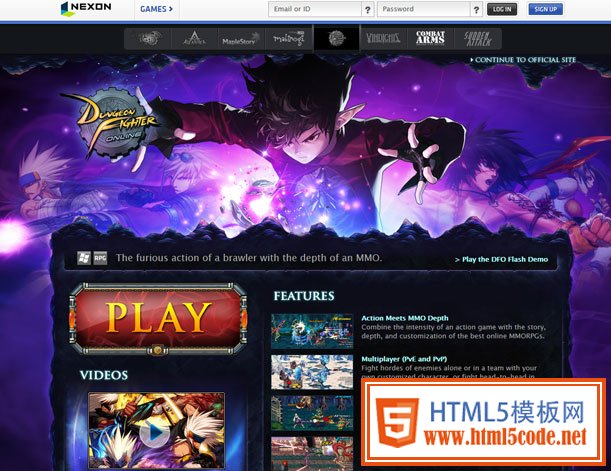Click the Multiplayer (PvE and PvP) heading
The height and width of the screenshot is (471, 611).
click(404, 359)
